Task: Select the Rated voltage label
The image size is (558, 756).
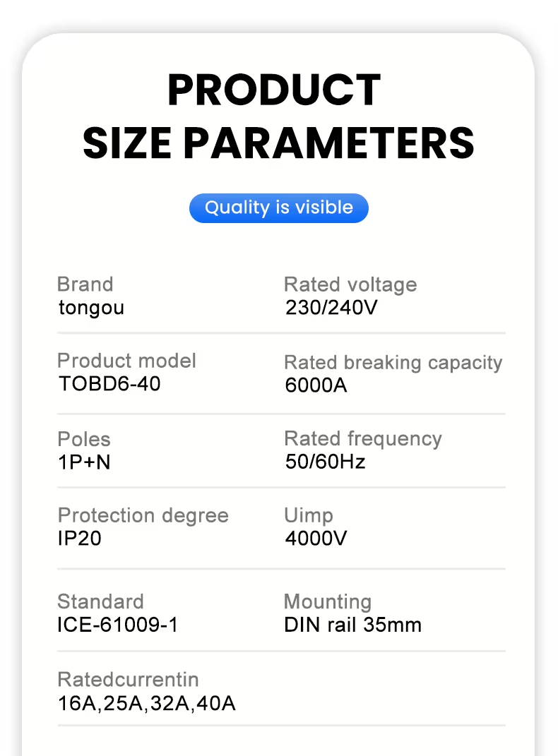Action: (x=350, y=284)
